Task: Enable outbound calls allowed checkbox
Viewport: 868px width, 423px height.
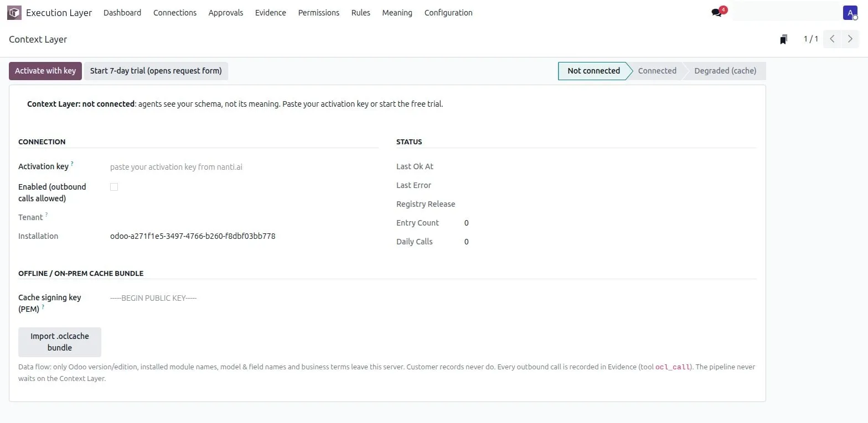Action: 114,187
